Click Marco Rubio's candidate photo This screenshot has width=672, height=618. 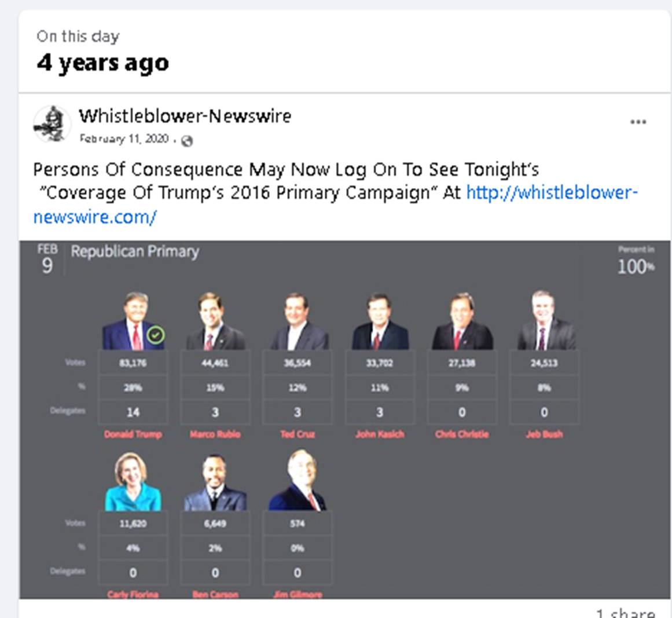(215, 321)
